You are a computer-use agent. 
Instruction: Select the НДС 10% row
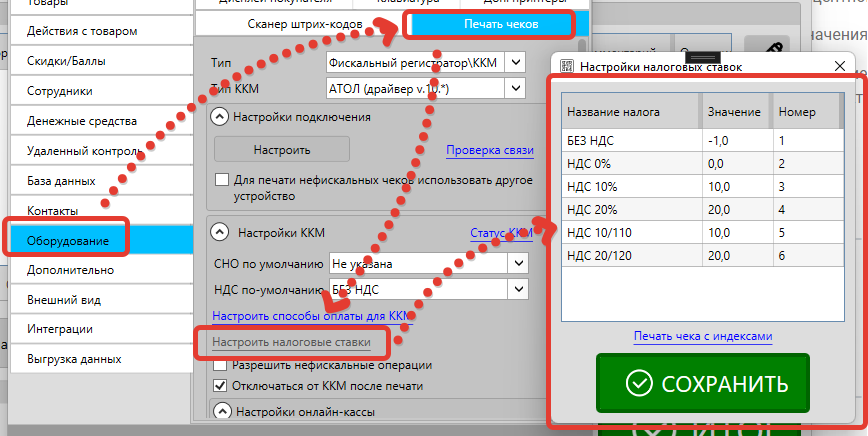(x=702, y=187)
